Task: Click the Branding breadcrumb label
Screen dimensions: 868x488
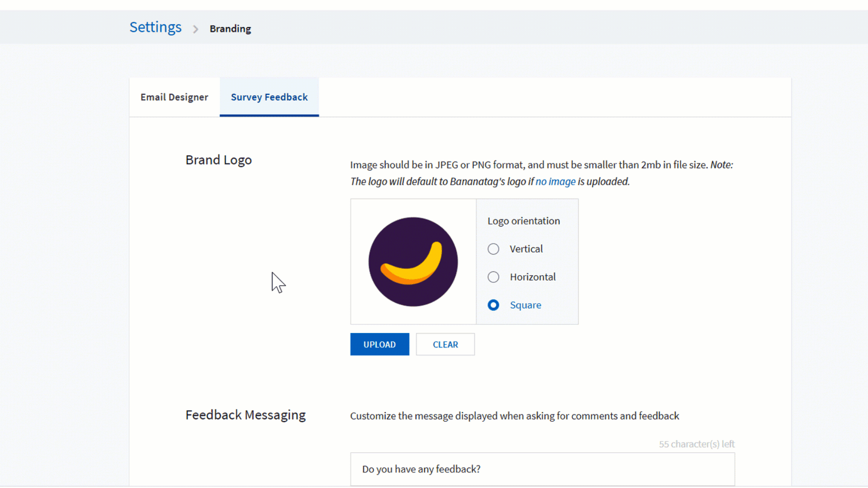Action: 230,28
